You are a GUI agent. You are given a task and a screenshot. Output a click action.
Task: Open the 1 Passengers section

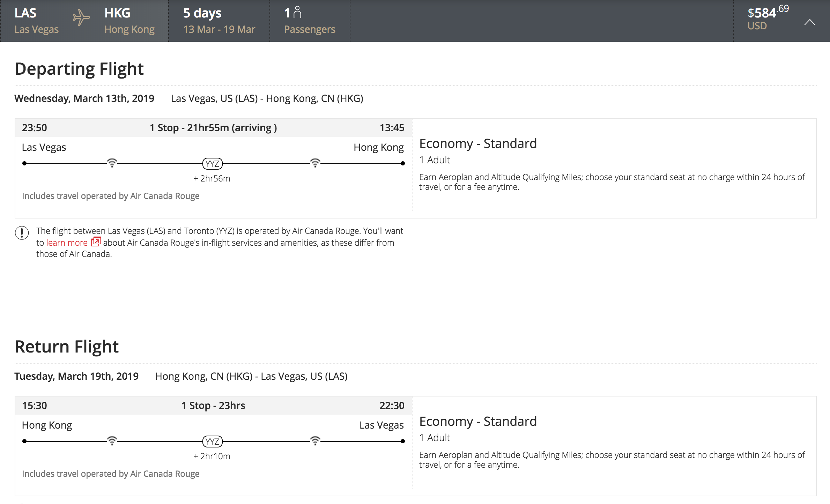309,21
